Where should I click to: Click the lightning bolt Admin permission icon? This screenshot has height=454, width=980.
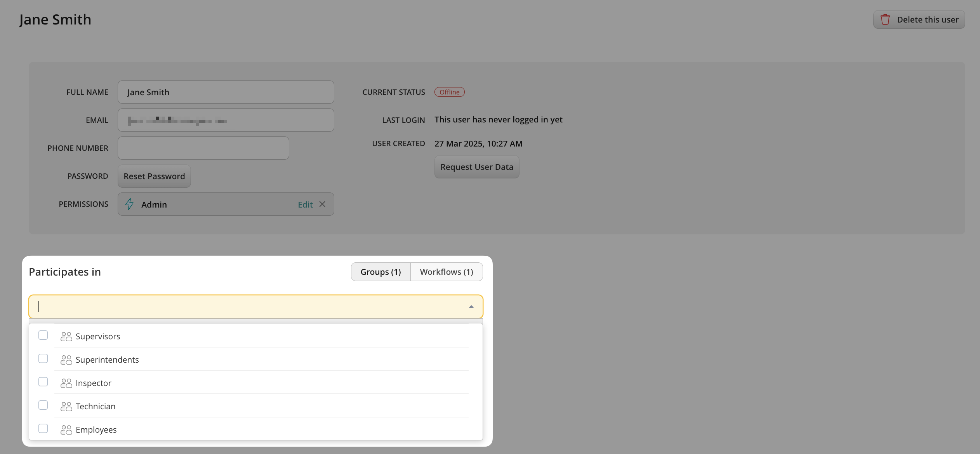(129, 204)
